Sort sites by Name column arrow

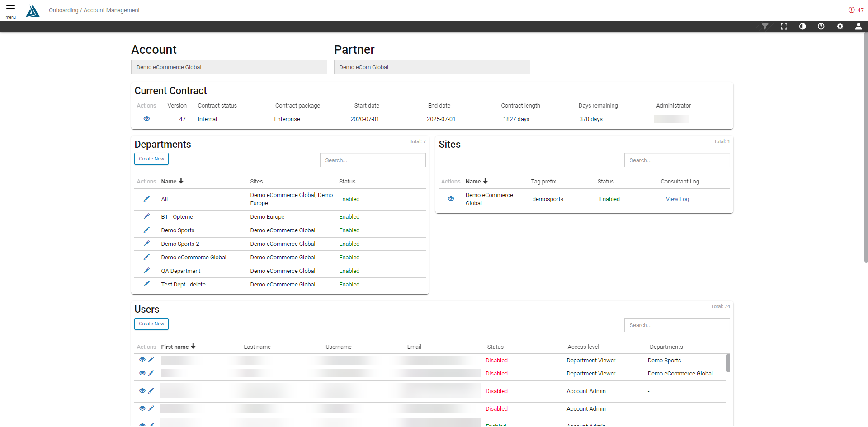tap(485, 181)
